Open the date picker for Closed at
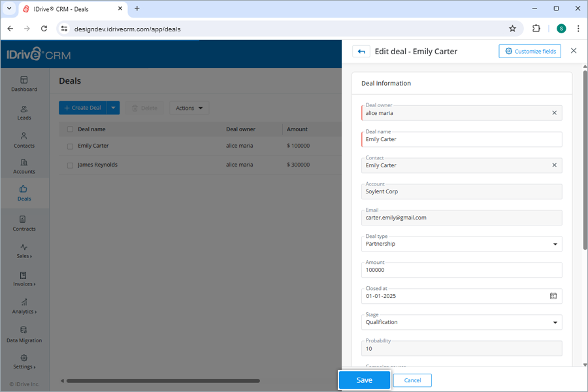588x392 pixels. (x=553, y=296)
